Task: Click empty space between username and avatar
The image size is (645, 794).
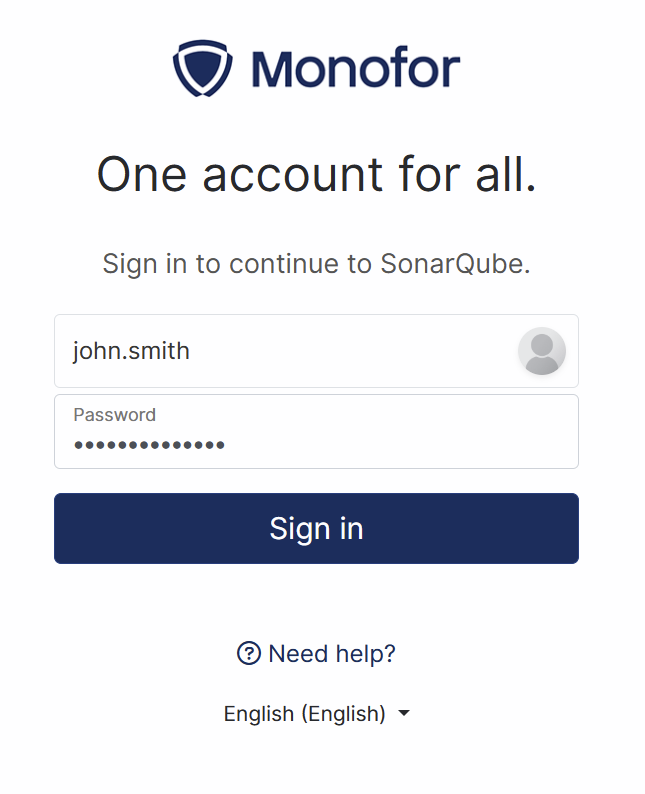Action: pyautogui.click(x=350, y=351)
